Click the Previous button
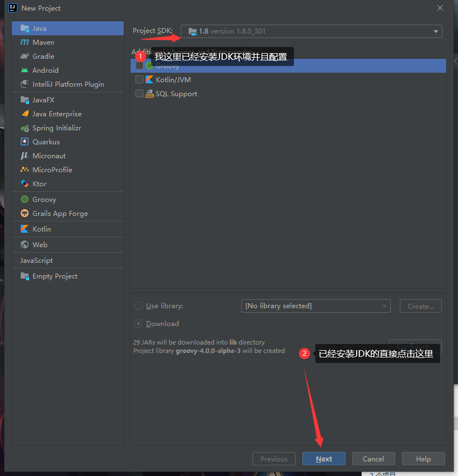The image size is (458, 476). coord(274,459)
